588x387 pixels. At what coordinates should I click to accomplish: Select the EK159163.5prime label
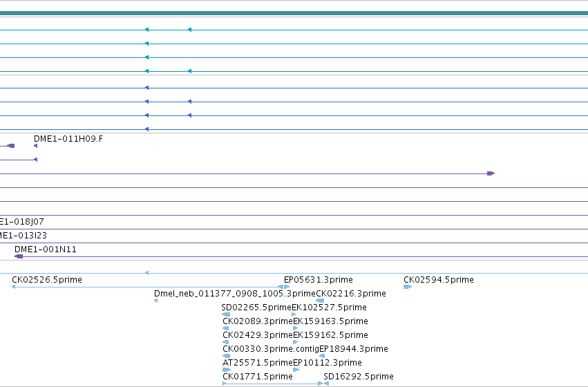pyautogui.click(x=330, y=321)
